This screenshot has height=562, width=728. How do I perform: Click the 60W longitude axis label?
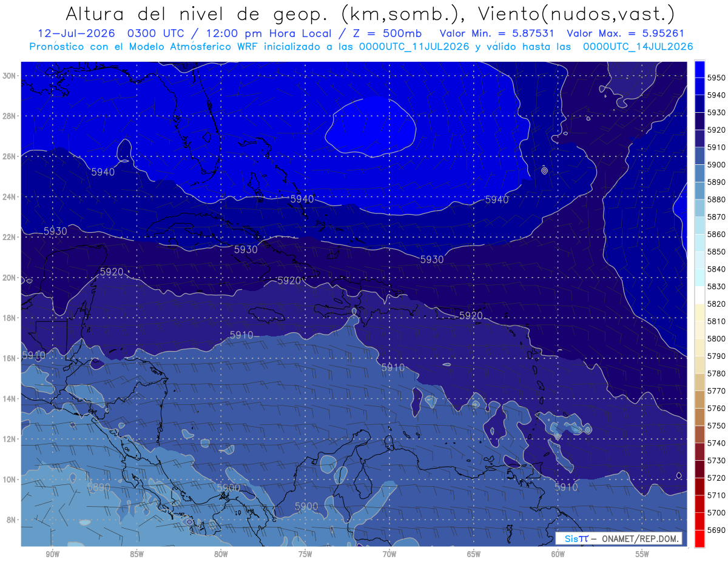pos(559,554)
